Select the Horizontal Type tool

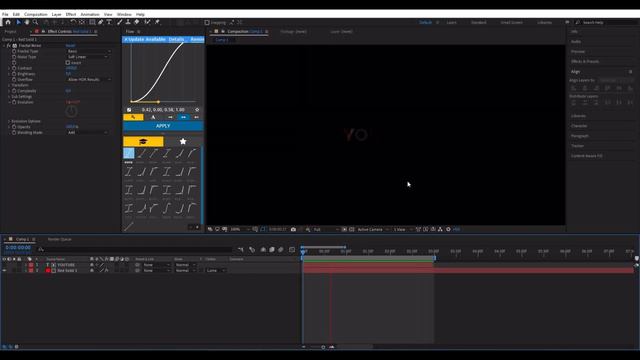click(109, 22)
